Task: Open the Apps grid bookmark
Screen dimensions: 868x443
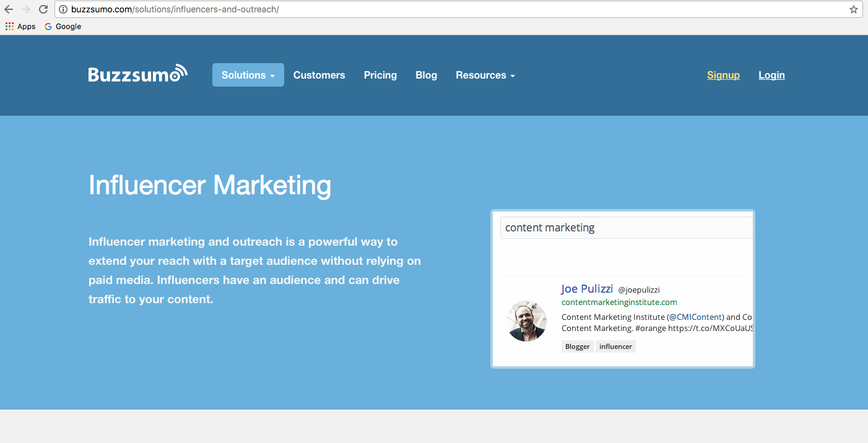Action: pos(20,27)
